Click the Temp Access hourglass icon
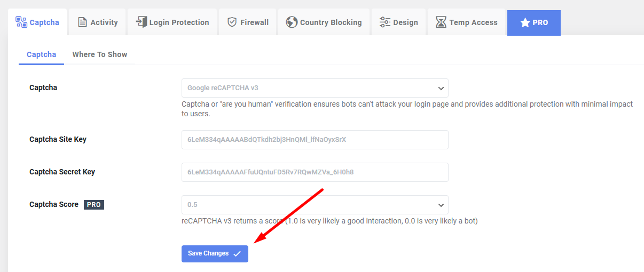This screenshot has height=272, width=644. 441,22
